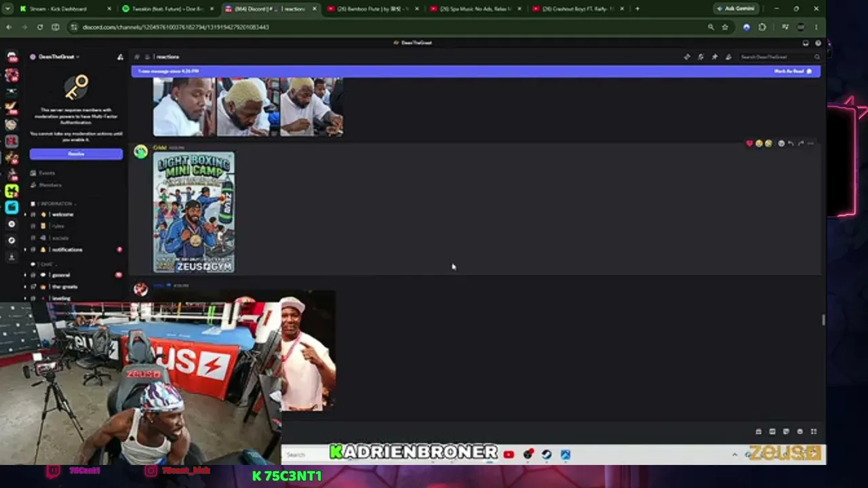Open the Chrome profile avatar
The width and height of the screenshot is (868, 488).
pyautogui.click(x=801, y=27)
